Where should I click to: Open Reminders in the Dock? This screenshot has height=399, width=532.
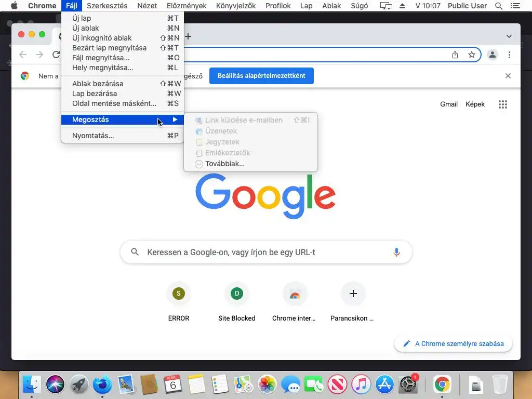click(220, 384)
